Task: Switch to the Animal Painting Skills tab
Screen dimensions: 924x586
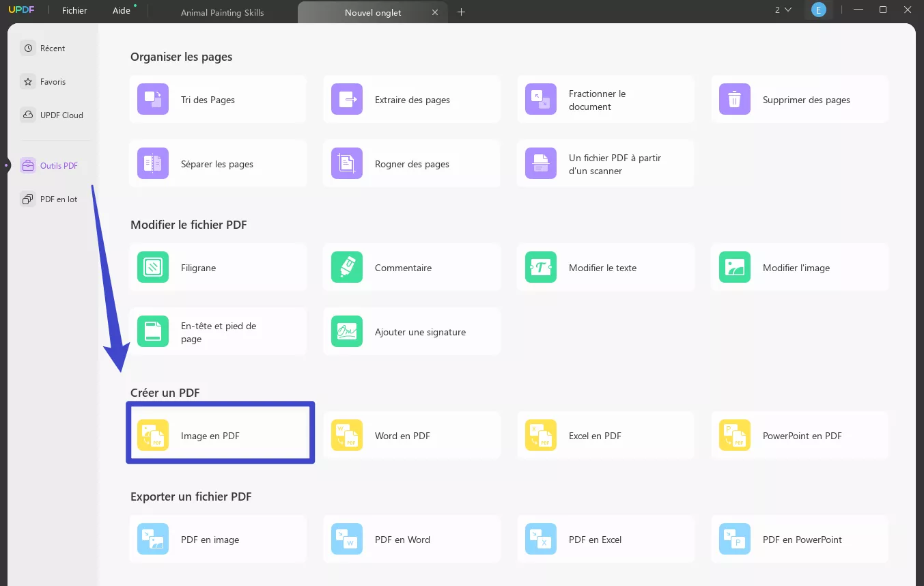Action: [222, 12]
